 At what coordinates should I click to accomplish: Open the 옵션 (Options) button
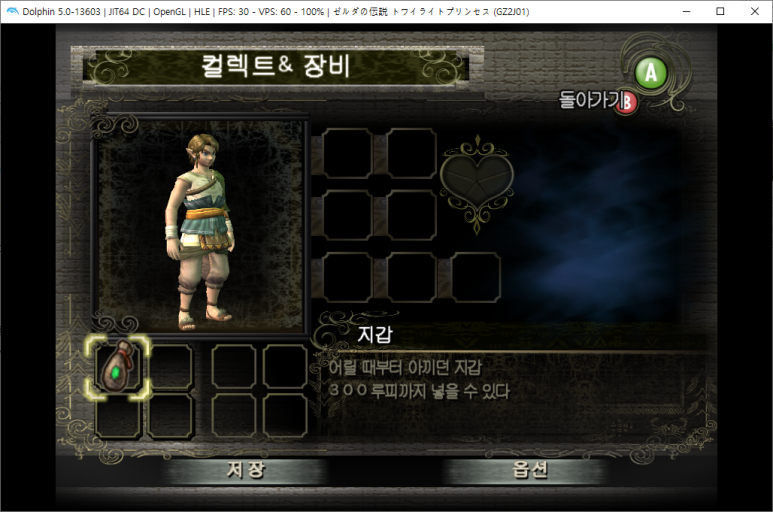point(530,470)
